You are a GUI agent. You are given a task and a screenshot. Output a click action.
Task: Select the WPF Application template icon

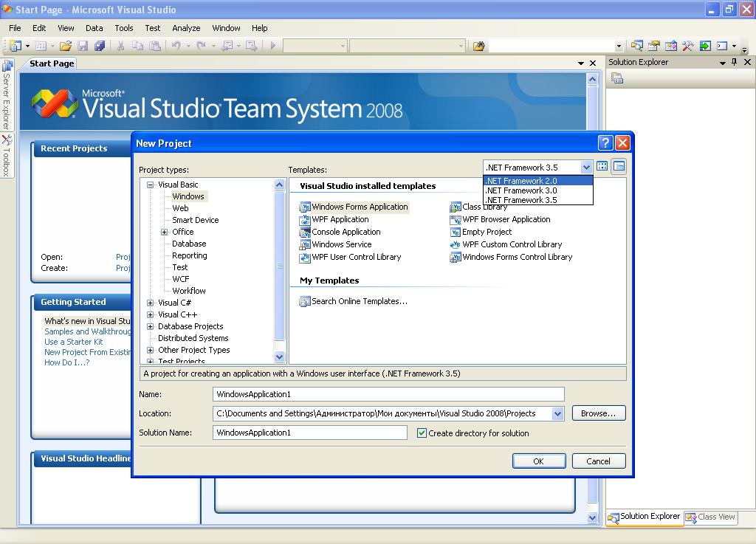(305, 220)
